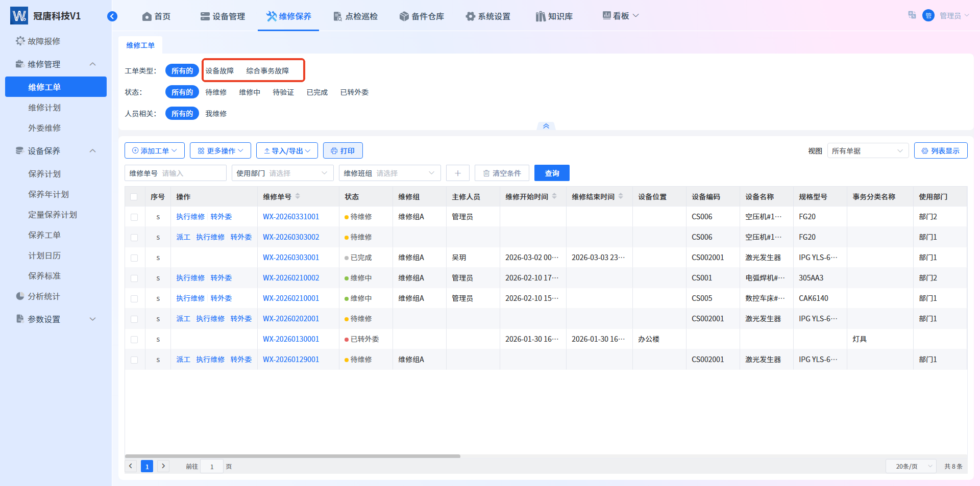980x486 pixels.
Task: Click 派工 for WX-20260129001
Action: tap(183, 360)
